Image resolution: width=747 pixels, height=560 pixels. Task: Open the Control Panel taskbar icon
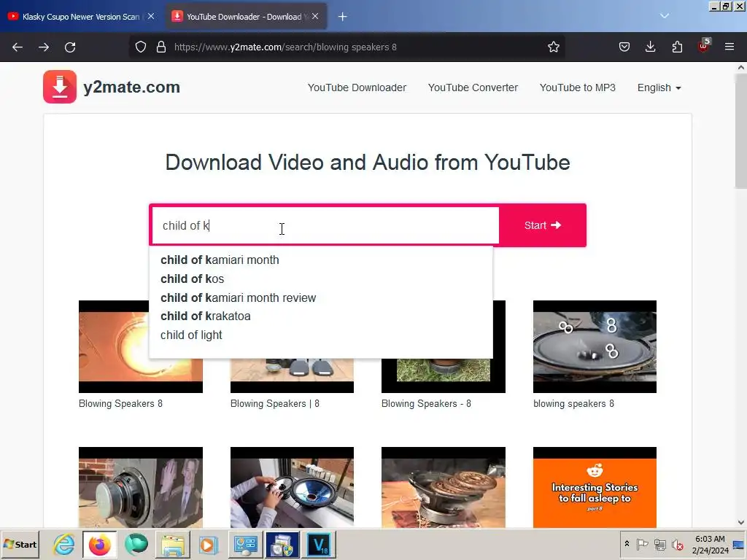pyautogui.click(x=245, y=544)
